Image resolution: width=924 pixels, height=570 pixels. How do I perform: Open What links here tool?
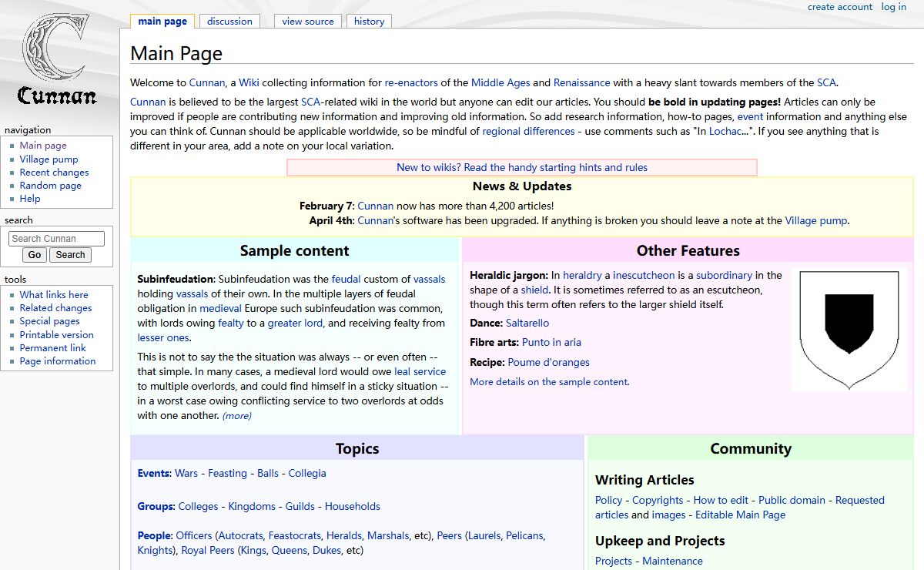[x=54, y=295]
